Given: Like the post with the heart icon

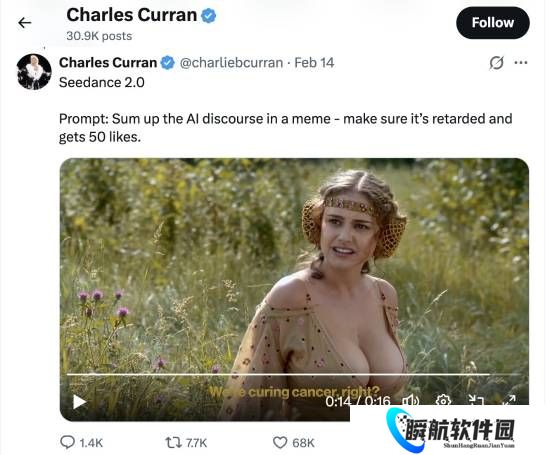Looking at the screenshot, I should [x=280, y=443].
